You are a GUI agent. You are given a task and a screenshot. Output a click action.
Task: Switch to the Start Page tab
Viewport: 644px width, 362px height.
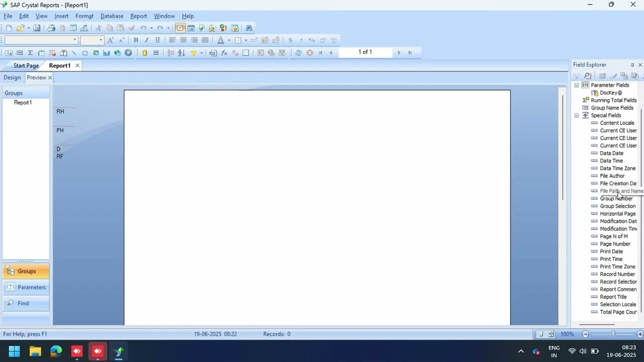tap(26, 65)
